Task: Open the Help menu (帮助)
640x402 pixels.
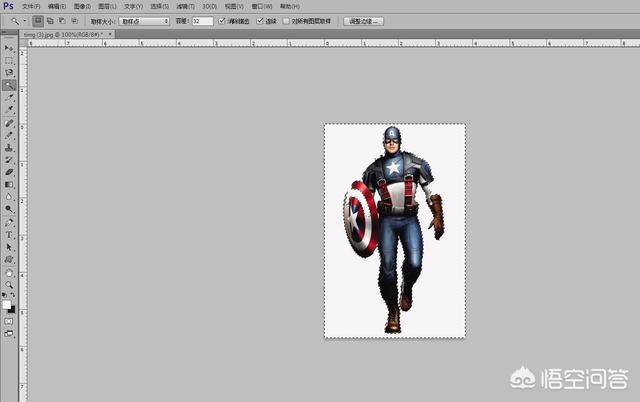Action: coord(289,7)
